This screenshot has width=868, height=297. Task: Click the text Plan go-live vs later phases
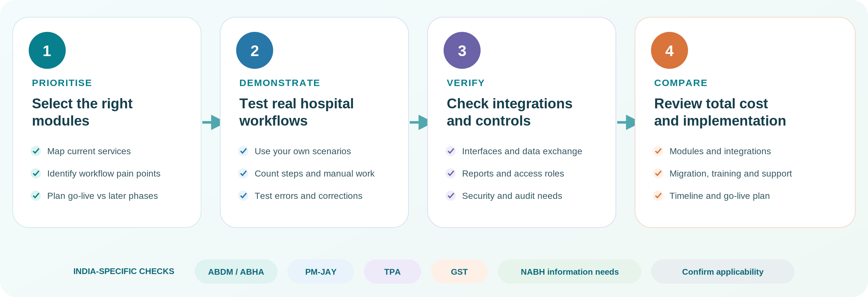pyautogui.click(x=102, y=196)
